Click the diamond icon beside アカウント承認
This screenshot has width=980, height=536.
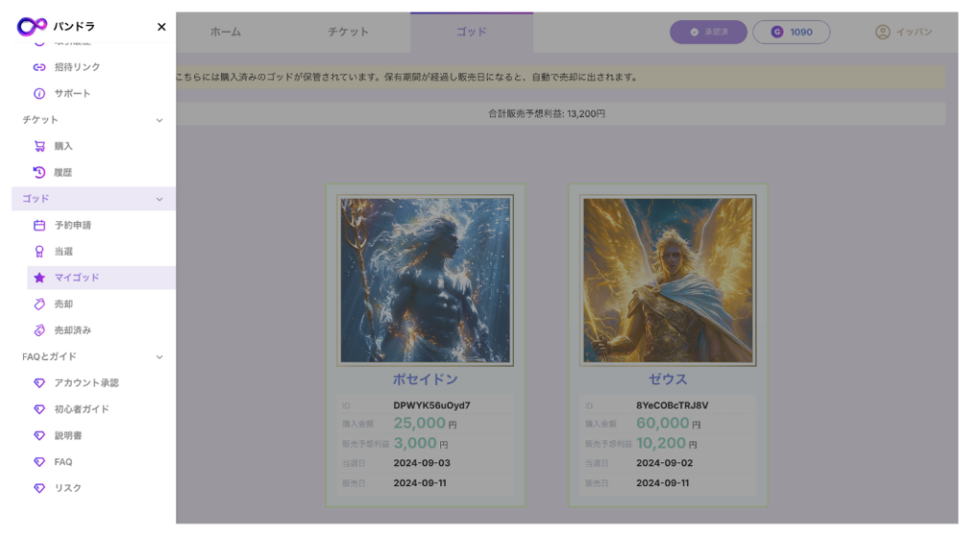pos(39,383)
